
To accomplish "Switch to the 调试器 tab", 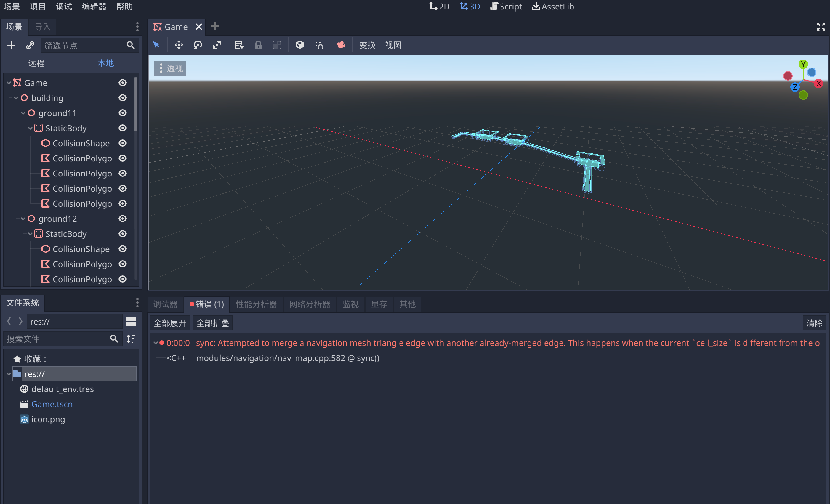I will 165,304.
